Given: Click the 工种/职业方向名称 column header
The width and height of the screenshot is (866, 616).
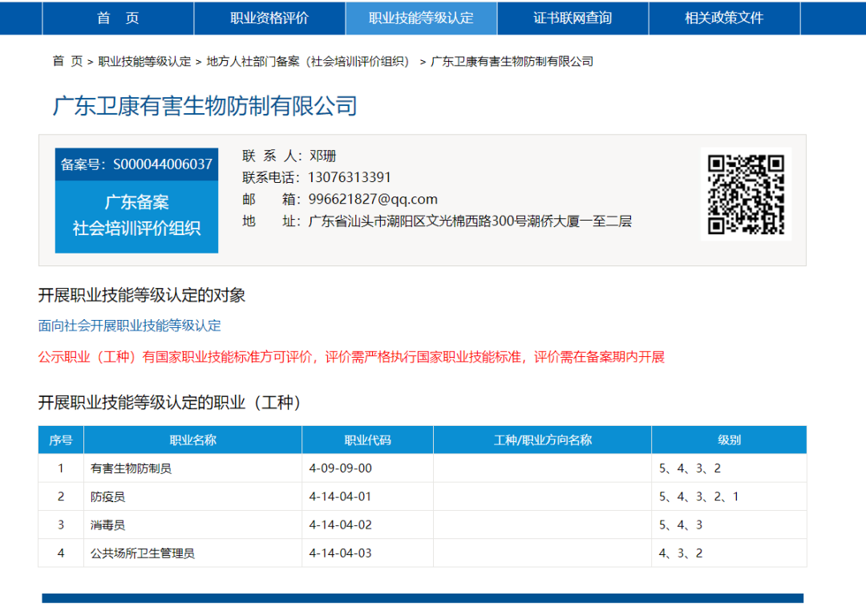Looking at the screenshot, I should [542, 440].
